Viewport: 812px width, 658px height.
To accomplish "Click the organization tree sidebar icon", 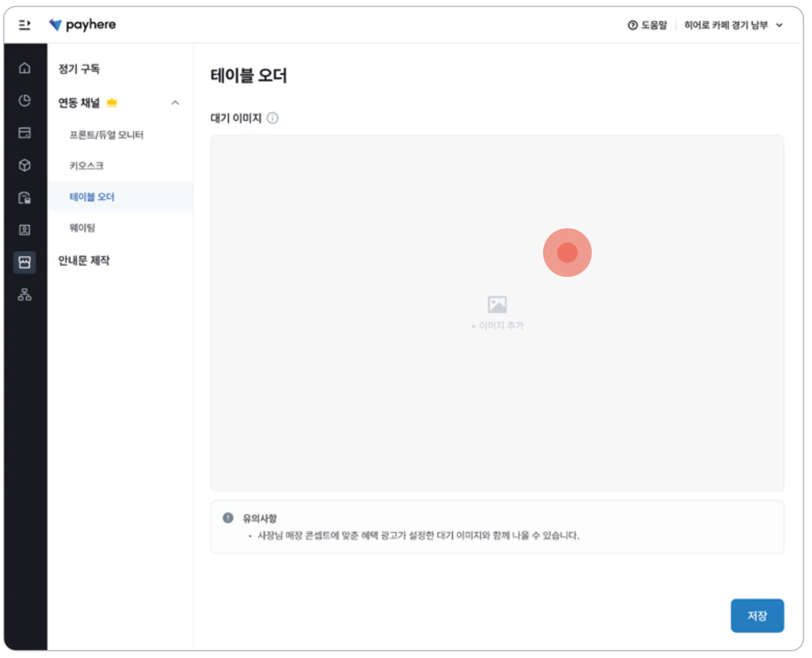I will [x=25, y=295].
